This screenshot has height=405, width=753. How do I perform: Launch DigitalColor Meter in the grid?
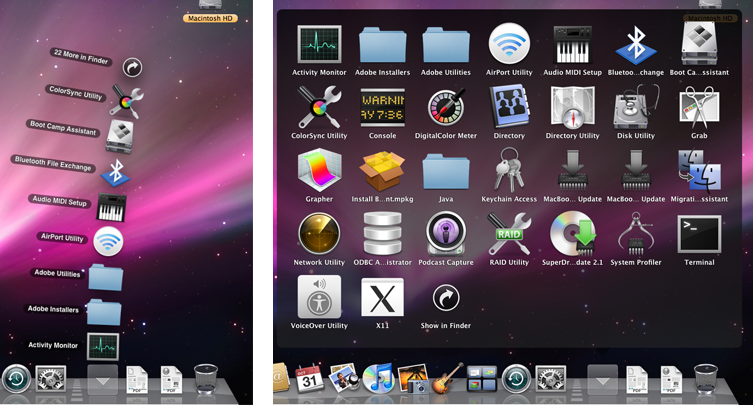pos(446,108)
